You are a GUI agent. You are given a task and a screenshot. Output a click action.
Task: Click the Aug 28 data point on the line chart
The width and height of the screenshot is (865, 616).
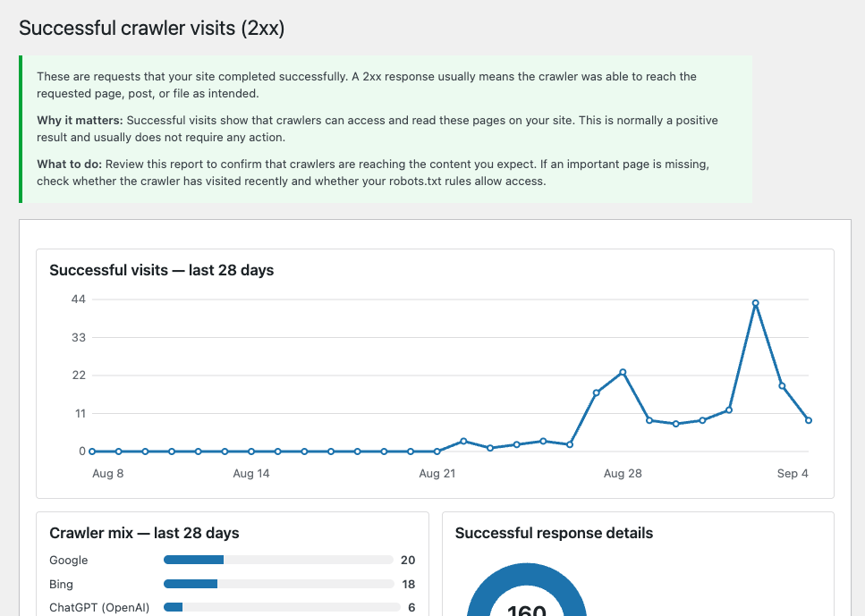pyautogui.click(x=623, y=372)
